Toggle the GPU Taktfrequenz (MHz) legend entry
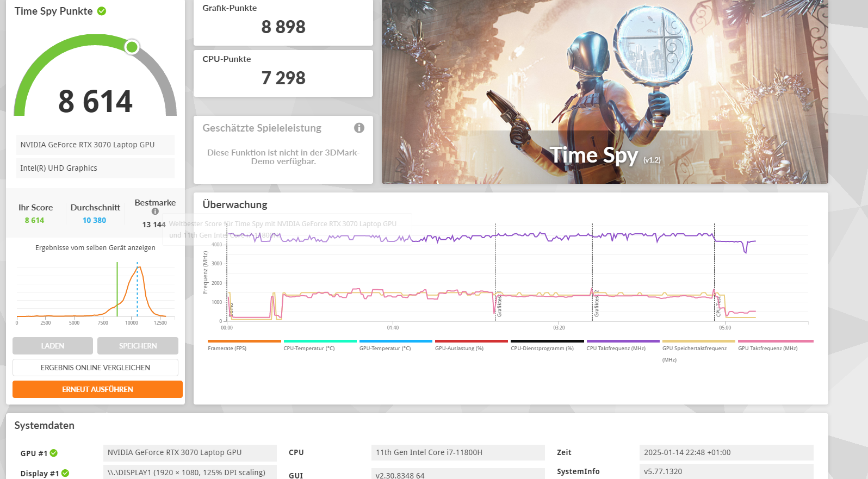Viewport: 868px width, 479px height. (774, 346)
